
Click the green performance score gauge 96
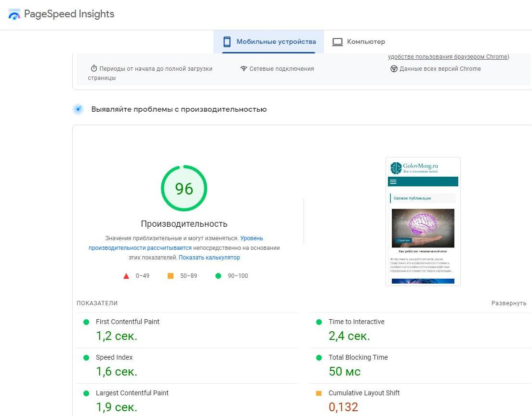click(x=184, y=189)
